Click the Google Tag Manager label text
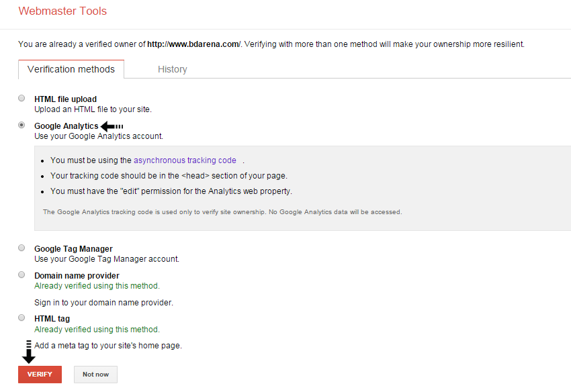 73,249
